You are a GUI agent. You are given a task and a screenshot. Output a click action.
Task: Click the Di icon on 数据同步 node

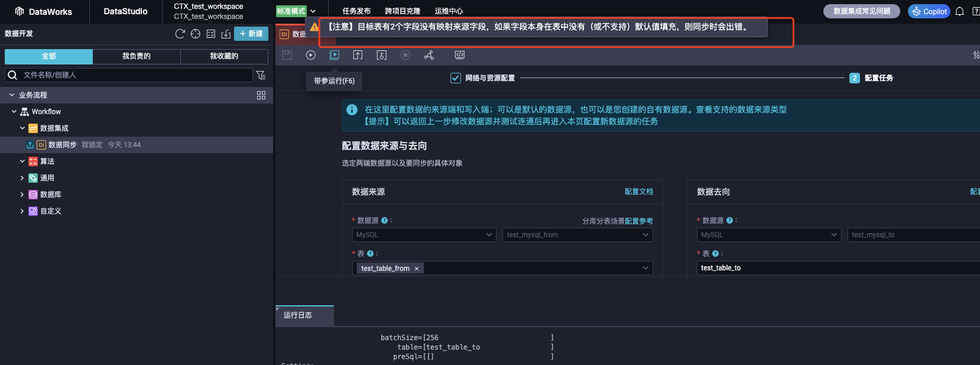pos(41,145)
